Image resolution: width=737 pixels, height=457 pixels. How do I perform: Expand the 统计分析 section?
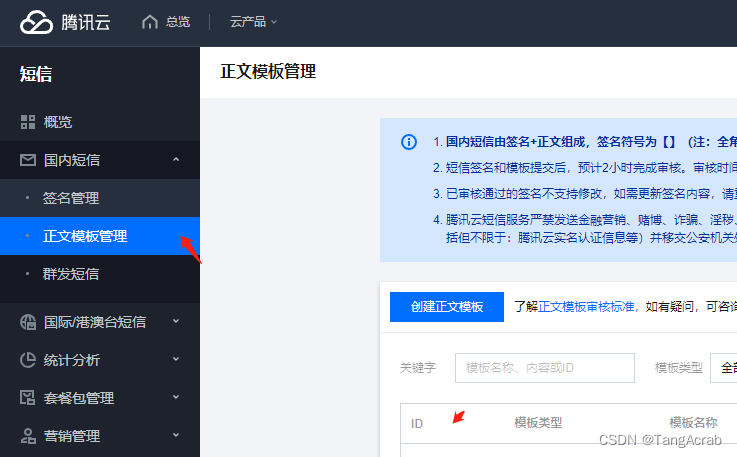point(176,360)
